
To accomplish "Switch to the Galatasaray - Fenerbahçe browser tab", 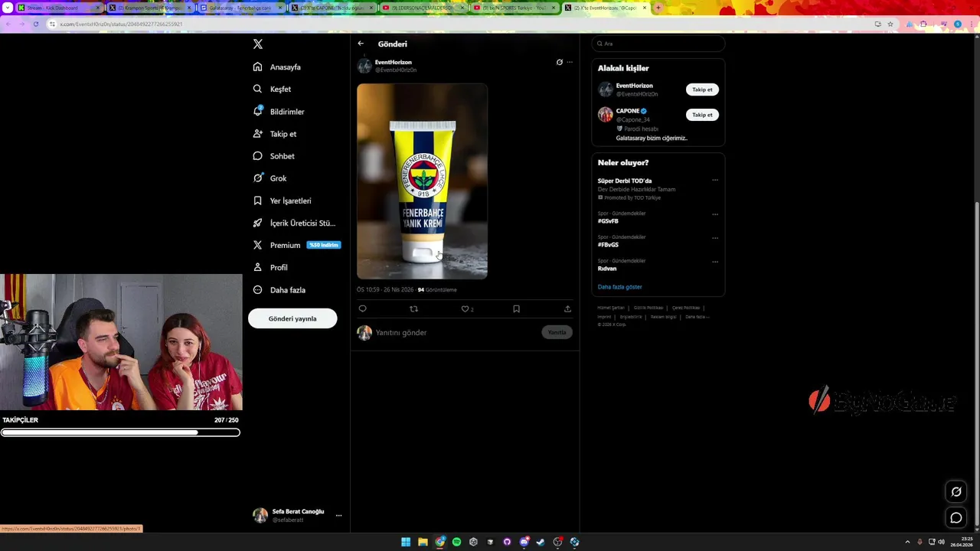I will [x=240, y=8].
